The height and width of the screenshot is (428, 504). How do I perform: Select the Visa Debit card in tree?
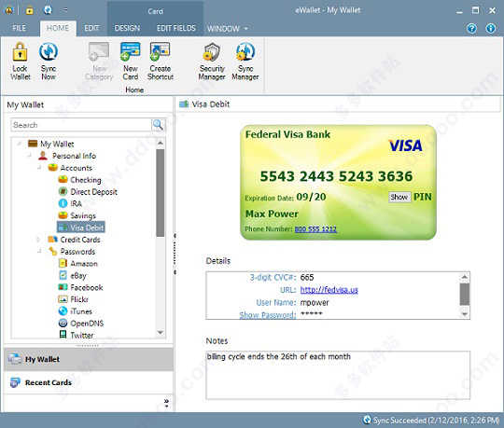coord(80,228)
